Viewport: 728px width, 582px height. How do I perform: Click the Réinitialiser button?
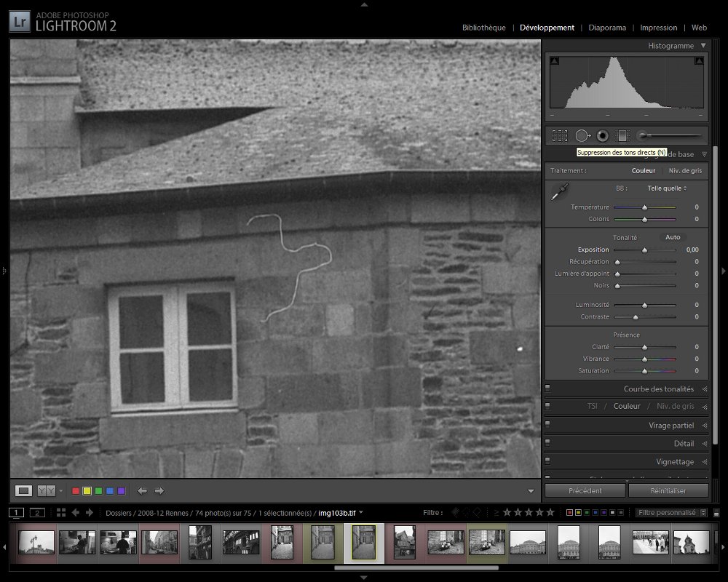[668, 490]
